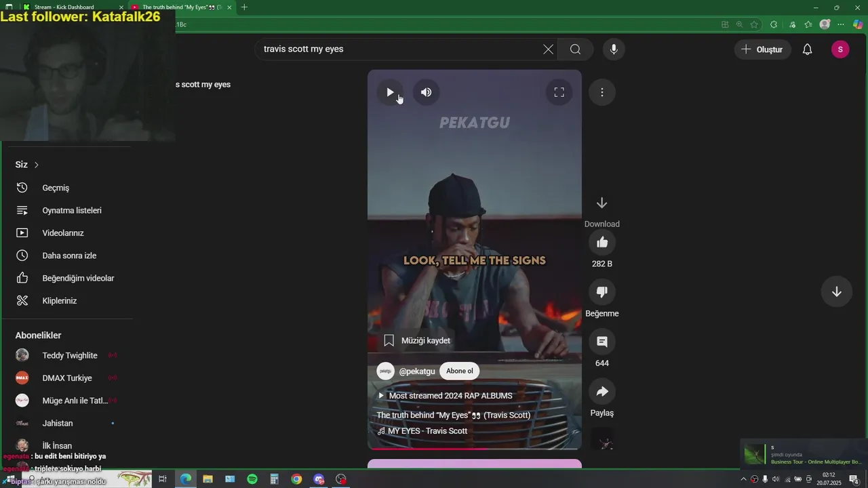868x488 pixels.
Task: Click the 02:12 taskbar clock
Action: pyautogui.click(x=829, y=479)
